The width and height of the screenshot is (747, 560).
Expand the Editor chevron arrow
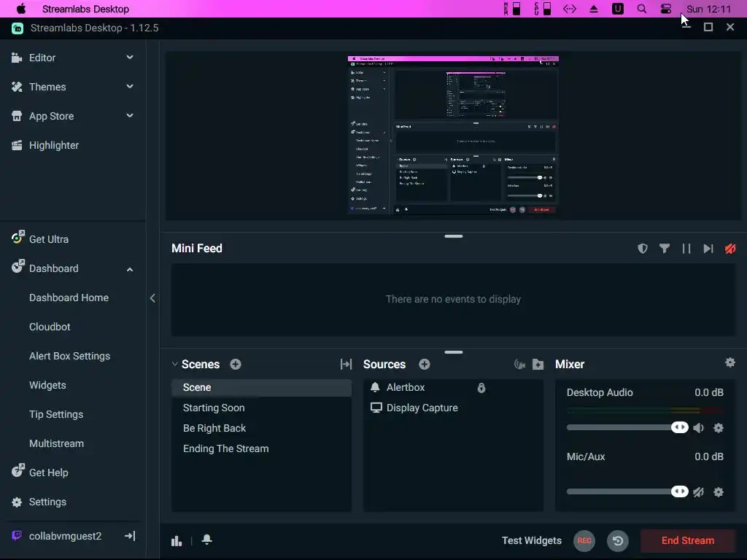130,57
